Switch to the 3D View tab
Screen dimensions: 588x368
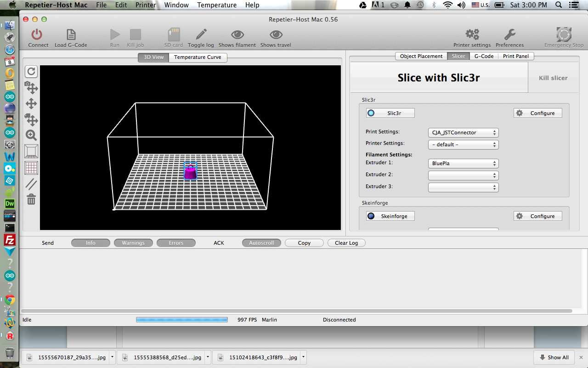tap(153, 57)
